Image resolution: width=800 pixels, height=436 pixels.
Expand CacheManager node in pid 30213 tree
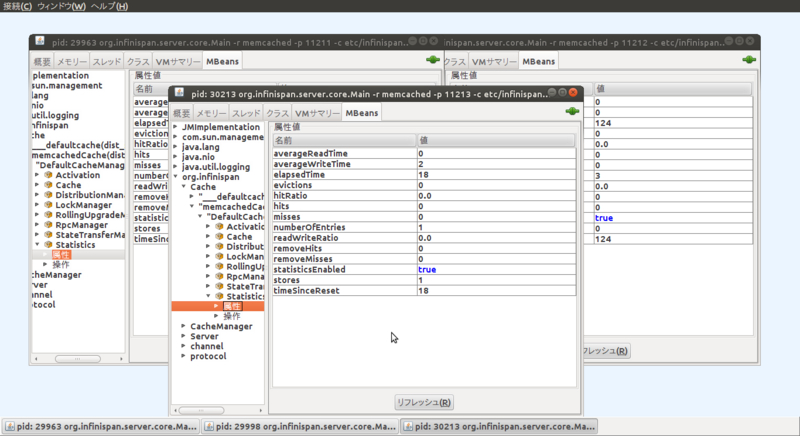tap(183, 326)
